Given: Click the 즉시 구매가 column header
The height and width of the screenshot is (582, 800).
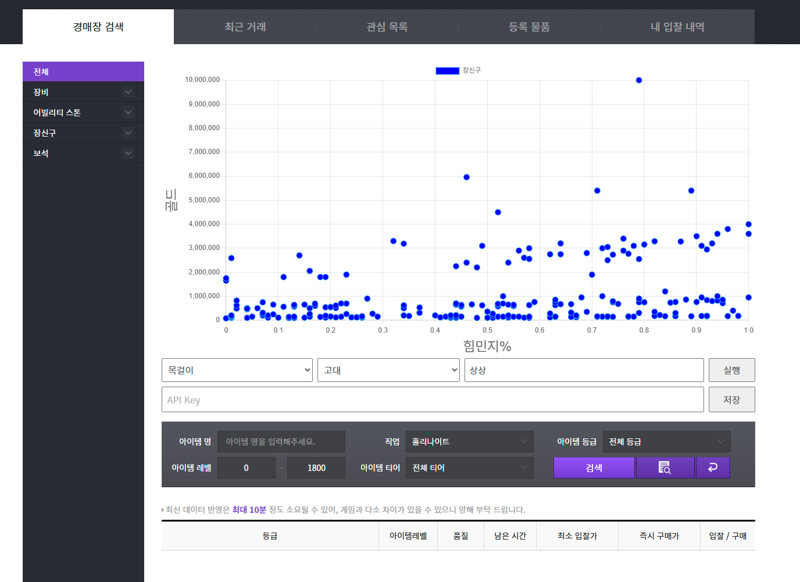Looking at the screenshot, I should click(x=659, y=536).
